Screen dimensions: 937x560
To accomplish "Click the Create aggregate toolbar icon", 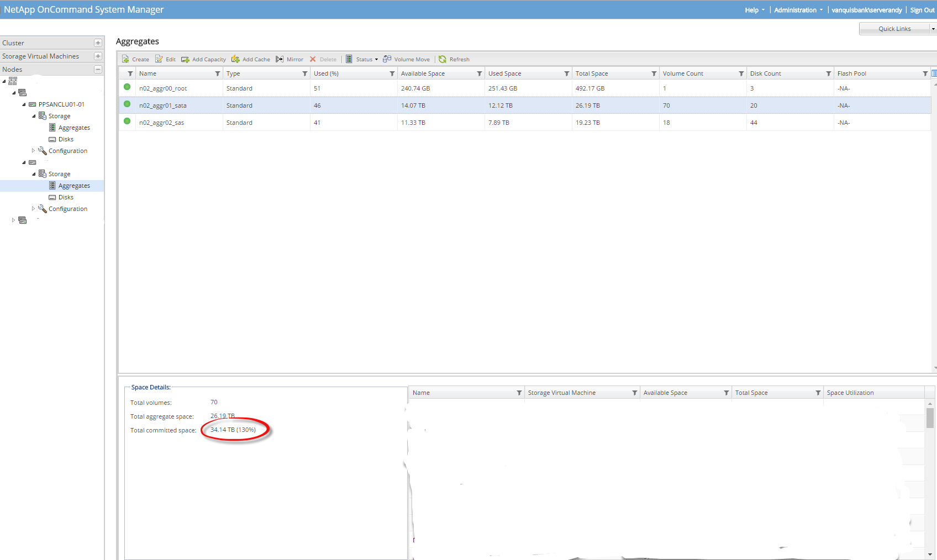I will click(x=126, y=60).
